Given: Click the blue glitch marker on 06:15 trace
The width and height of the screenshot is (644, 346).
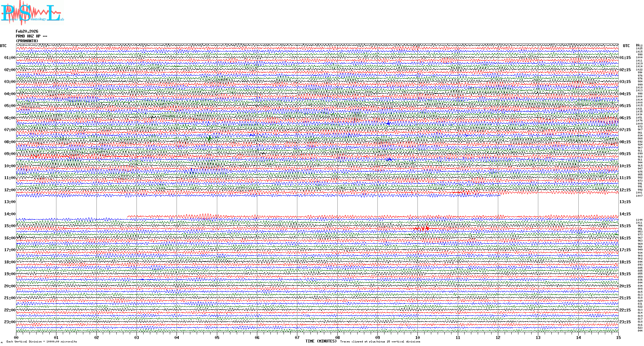Looking at the screenshot, I should click(x=388, y=123).
